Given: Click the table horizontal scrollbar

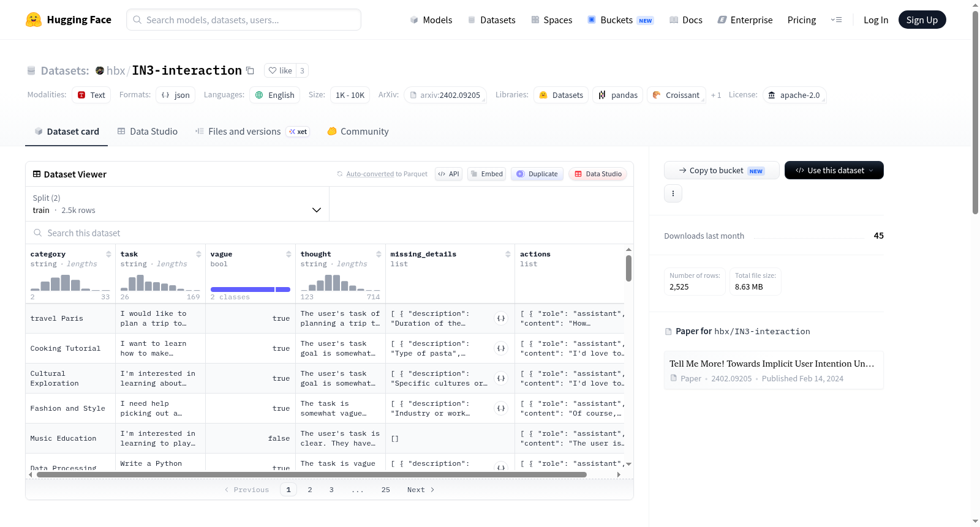Looking at the screenshot, I should click(x=312, y=474).
